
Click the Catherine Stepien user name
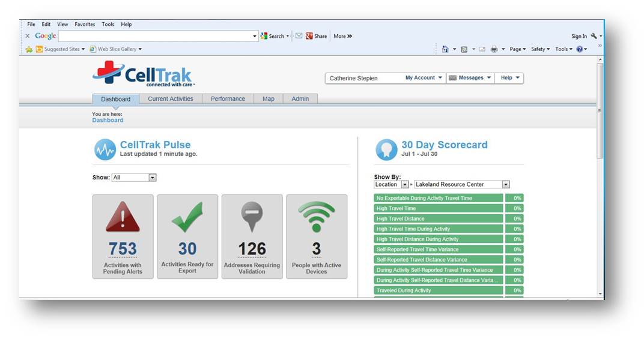[x=353, y=78]
